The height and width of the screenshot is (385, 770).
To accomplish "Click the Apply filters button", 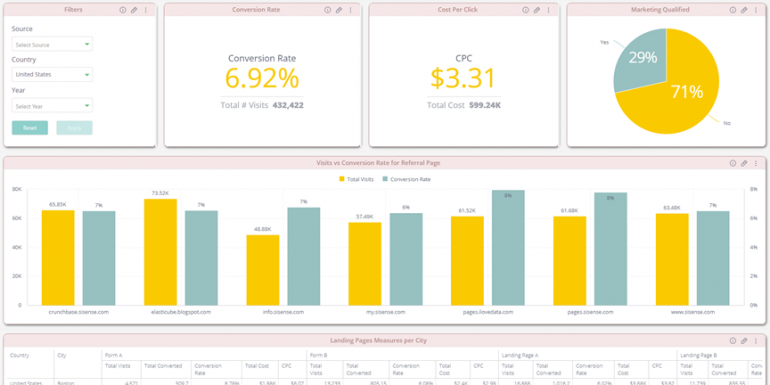I will coord(74,128).
